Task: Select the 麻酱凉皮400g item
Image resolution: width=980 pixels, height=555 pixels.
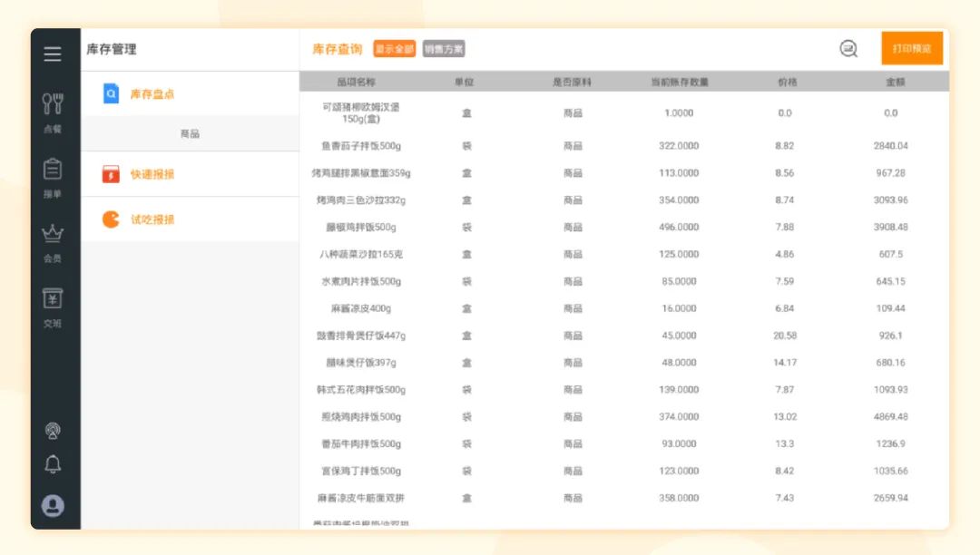Action: click(361, 308)
